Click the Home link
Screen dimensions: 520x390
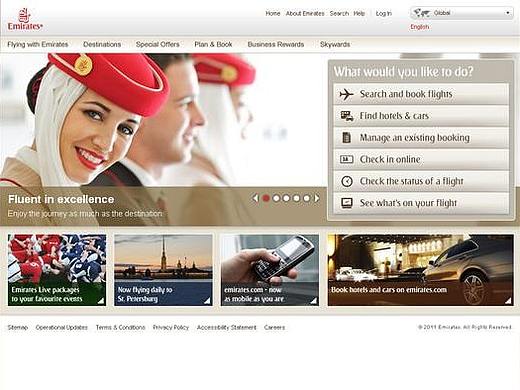click(x=273, y=13)
